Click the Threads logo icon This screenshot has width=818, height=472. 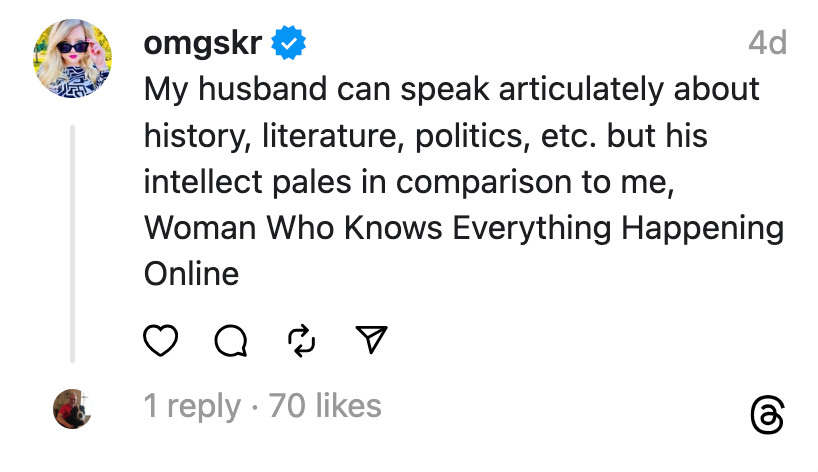pyautogui.click(x=766, y=415)
